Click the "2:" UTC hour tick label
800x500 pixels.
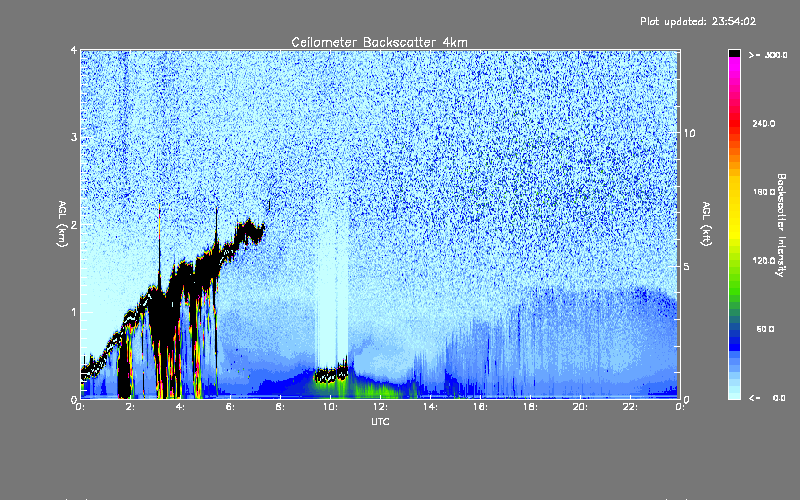pyautogui.click(x=130, y=407)
